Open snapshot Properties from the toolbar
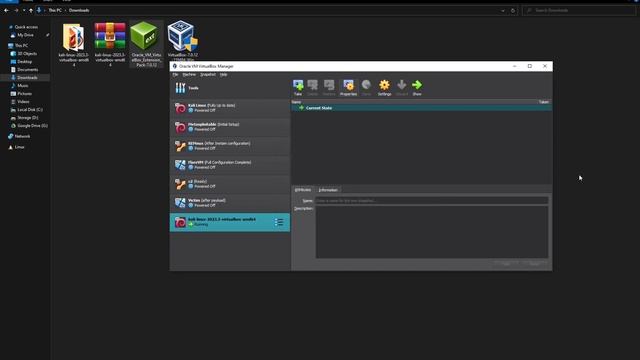This screenshot has width=640, height=360. click(348, 88)
